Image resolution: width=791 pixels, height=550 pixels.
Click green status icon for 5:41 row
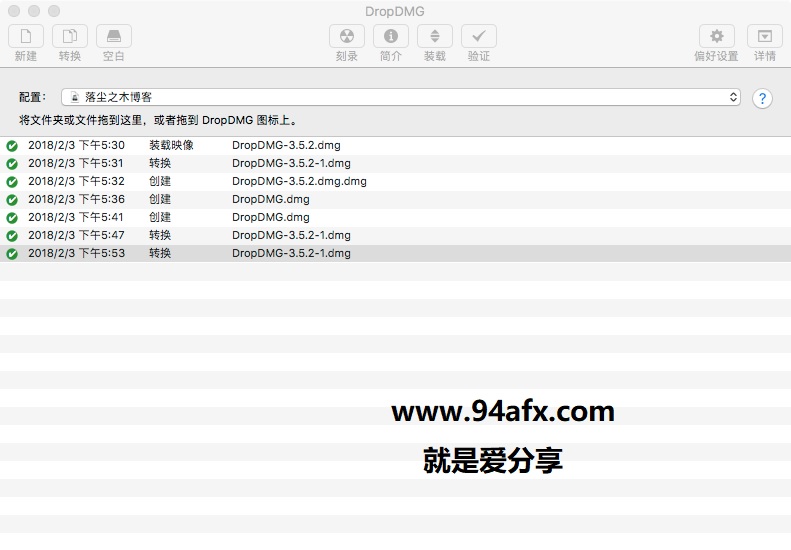12,218
